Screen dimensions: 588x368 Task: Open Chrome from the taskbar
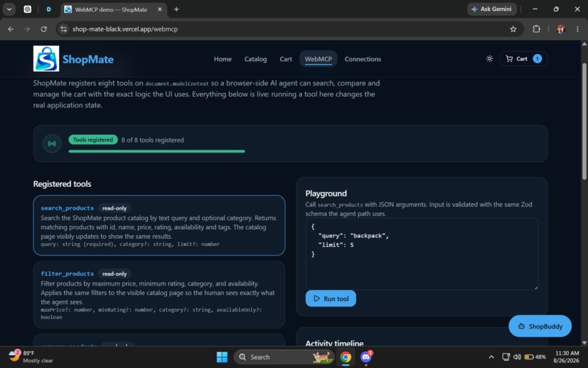tap(345, 357)
